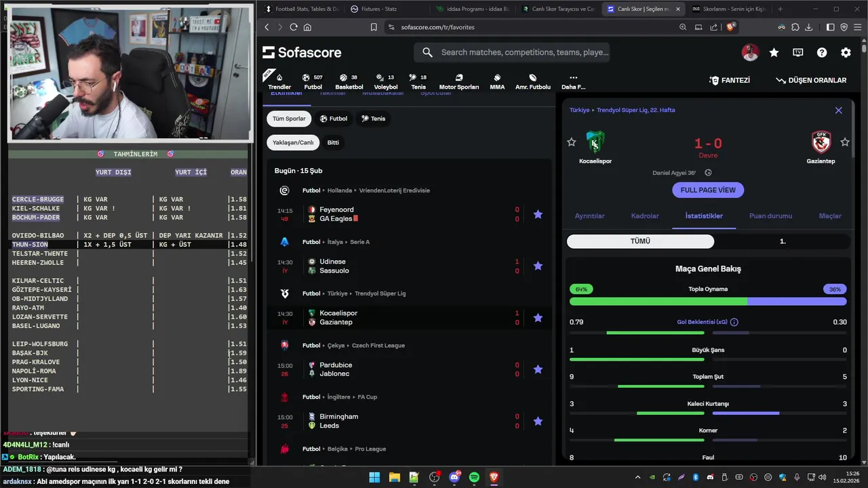
Task: Toggle favorite star for Feyenoord match
Action: pyautogui.click(x=538, y=214)
